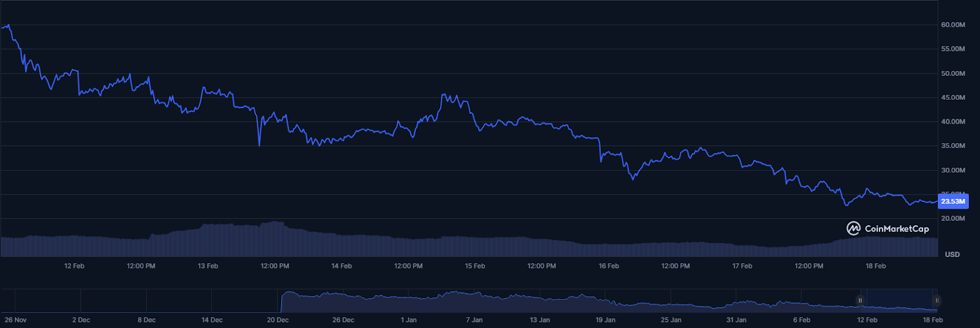980x328 pixels.
Task: Select the 13 Feb date on main axis
Action: coord(208,266)
